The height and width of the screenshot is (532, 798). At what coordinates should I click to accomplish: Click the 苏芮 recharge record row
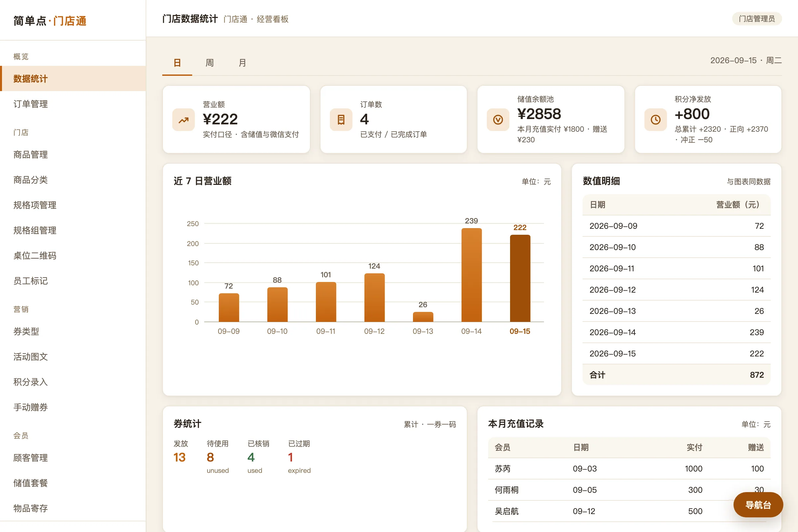click(629, 468)
